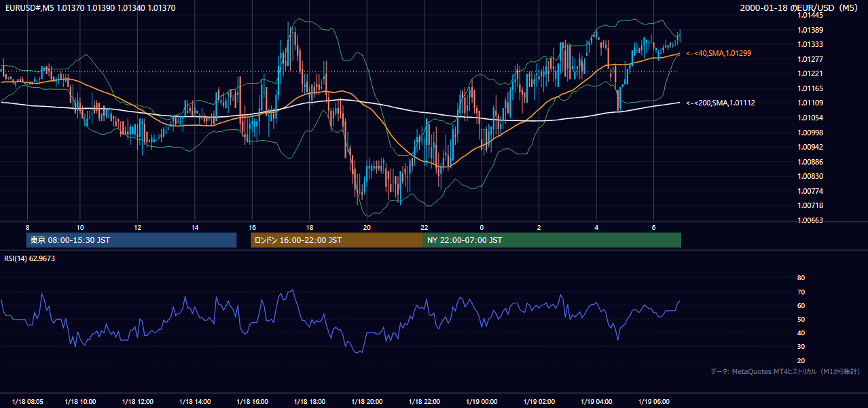Click the hour label 22 under price chart
868x408 pixels.
point(424,227)
